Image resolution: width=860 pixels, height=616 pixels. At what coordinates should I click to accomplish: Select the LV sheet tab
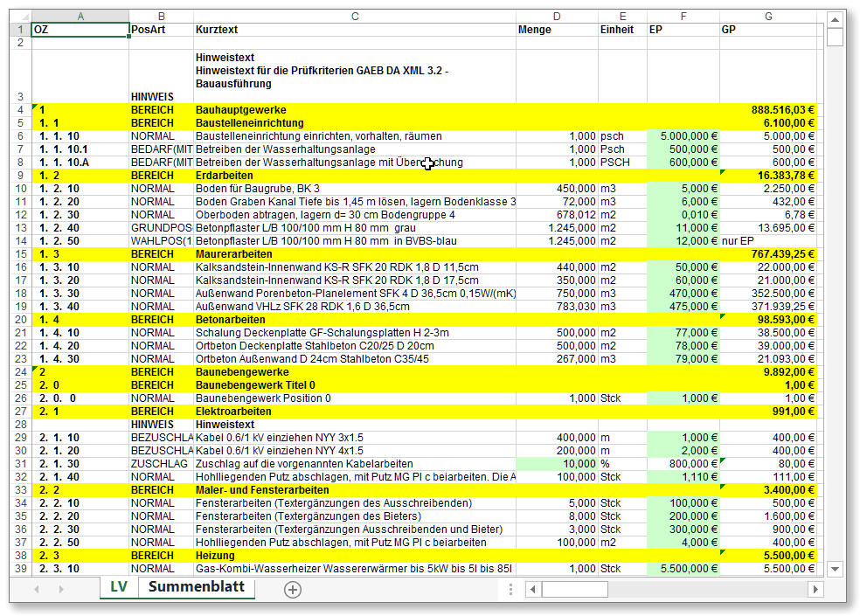coord(118,587)
